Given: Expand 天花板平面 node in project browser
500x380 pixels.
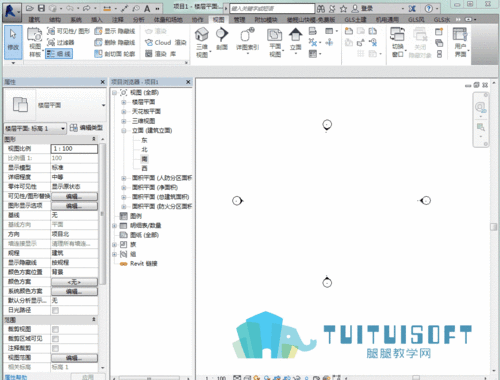Looking at the screenshot, I should (124, 111).
